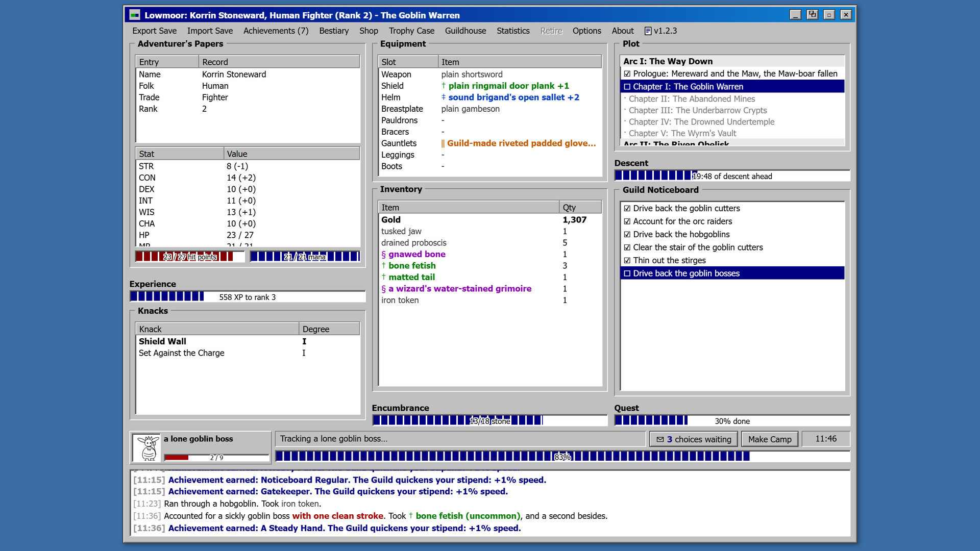Click the Experience progress bar
This screenshot has height=551, width=980.
[x=248, y=297]
